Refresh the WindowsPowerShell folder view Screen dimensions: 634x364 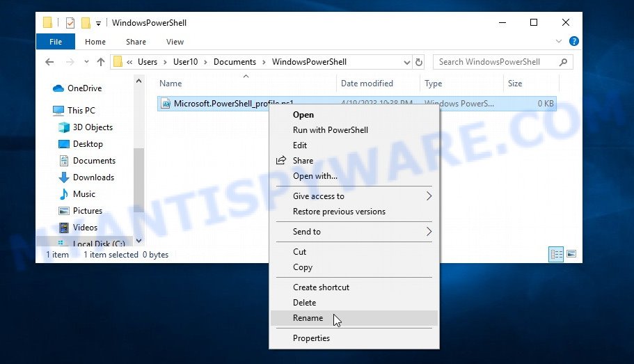tap(418, 62)
